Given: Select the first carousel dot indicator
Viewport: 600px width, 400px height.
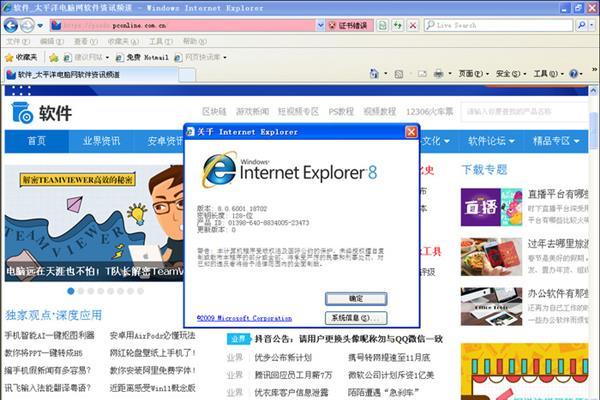Looking at the screenshot, I should coord(71,291).
